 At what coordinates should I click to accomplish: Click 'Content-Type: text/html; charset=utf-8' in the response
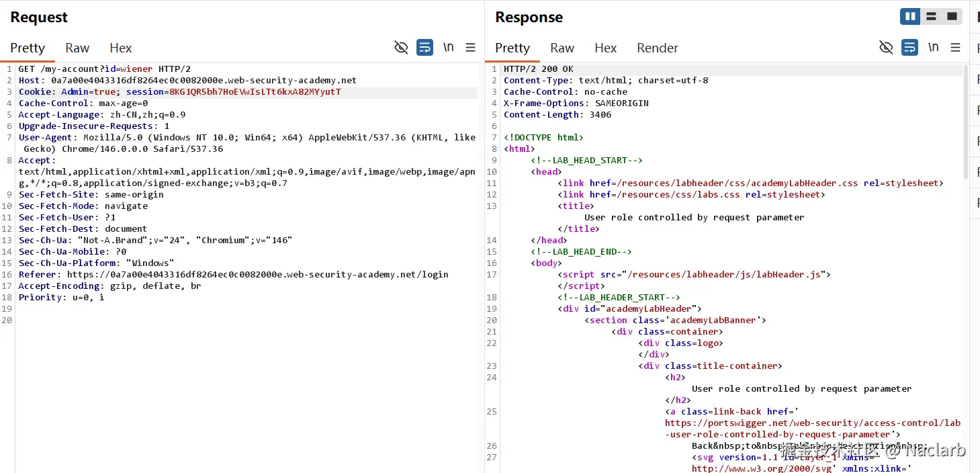pos(605,80)
